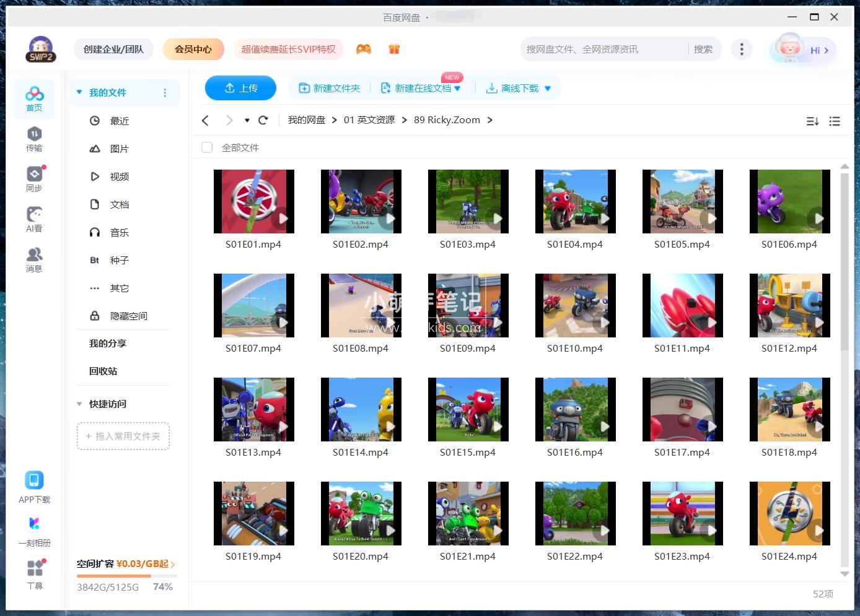
Task: Switch files to list view
Action: pos(835,121)
